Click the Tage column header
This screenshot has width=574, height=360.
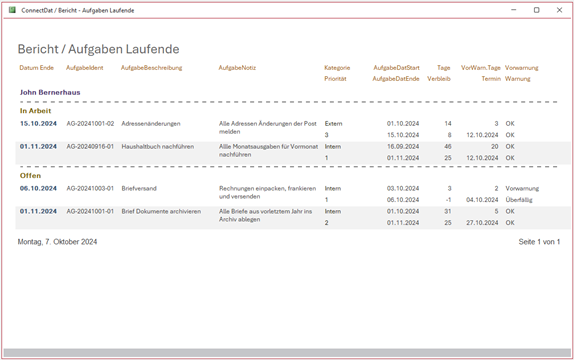coord(444,68)
